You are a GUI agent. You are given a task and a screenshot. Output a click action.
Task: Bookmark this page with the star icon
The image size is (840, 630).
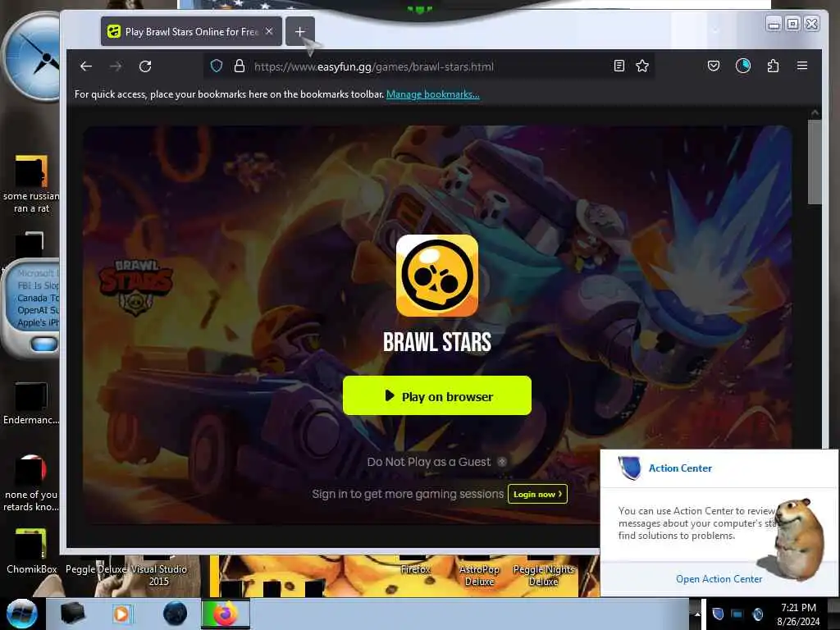point(642,66)
